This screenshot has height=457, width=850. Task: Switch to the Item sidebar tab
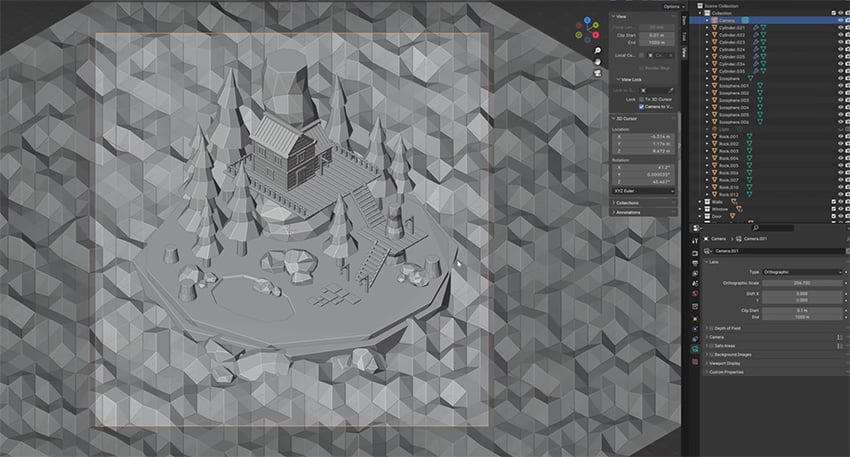click(x=684, y=21)
